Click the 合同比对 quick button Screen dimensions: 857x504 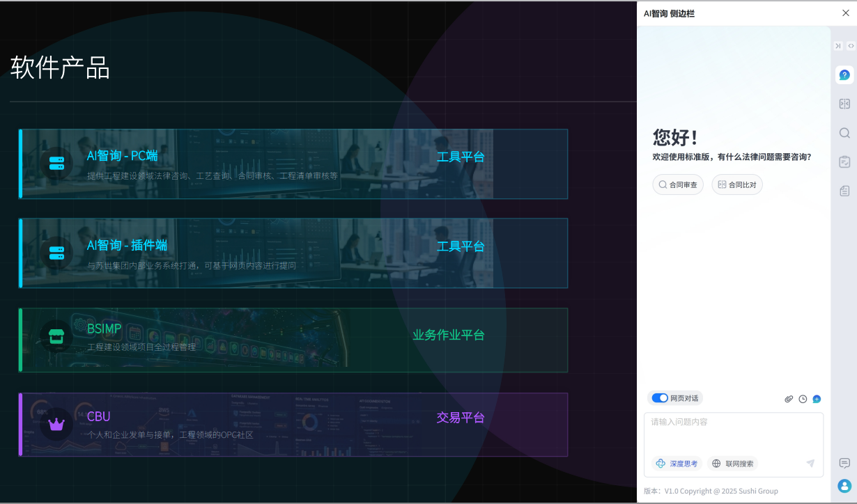737,184
